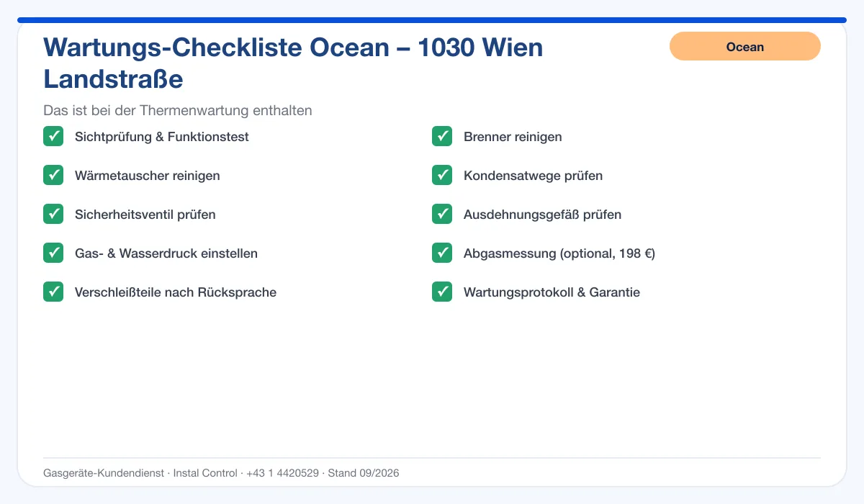The height and width of the screenshot is (504, 864).
Task: Click the label 'Sicherheitsventil prüfen'
Action: coord(145,215)
